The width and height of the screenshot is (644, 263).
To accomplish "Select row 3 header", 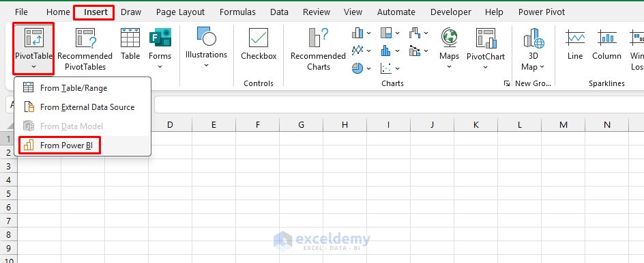I will [9, 166].
